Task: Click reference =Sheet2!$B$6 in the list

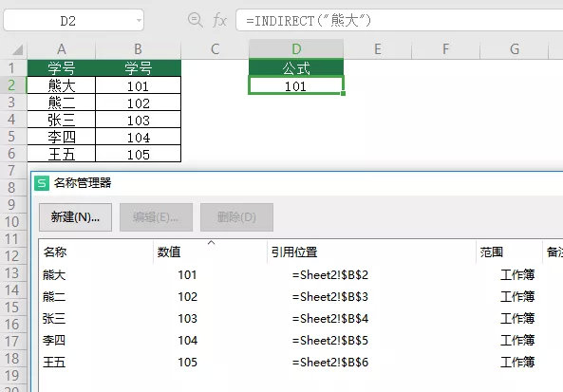Action: (330, 363)
